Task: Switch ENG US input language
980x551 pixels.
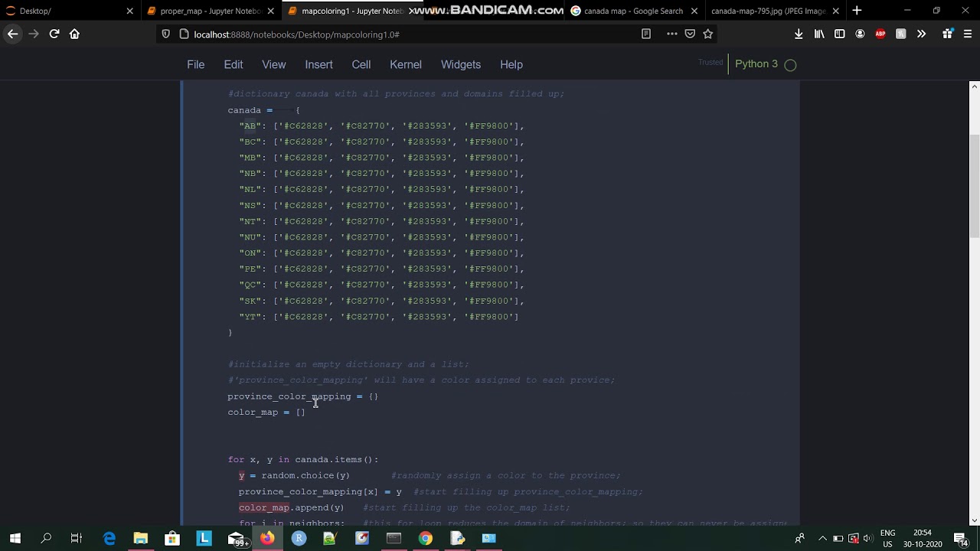Action: click(888, 538)
